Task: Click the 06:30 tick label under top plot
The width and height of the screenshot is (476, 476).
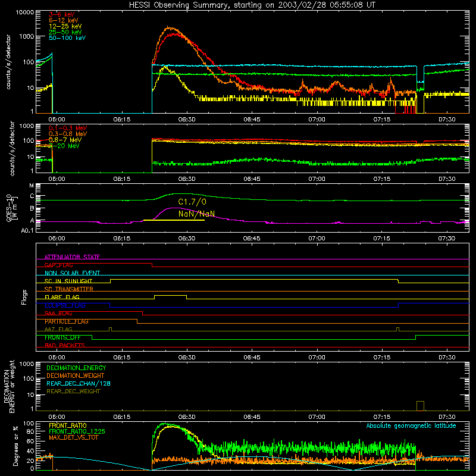Action: click(187, 120)
